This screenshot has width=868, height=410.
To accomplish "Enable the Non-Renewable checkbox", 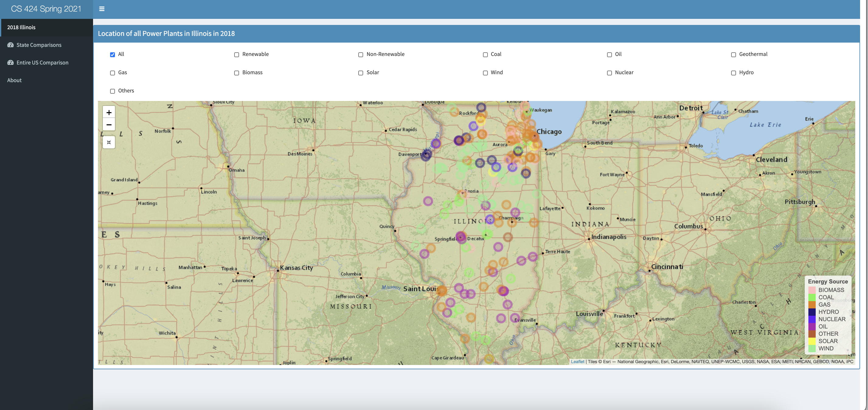I will point(360,54).
